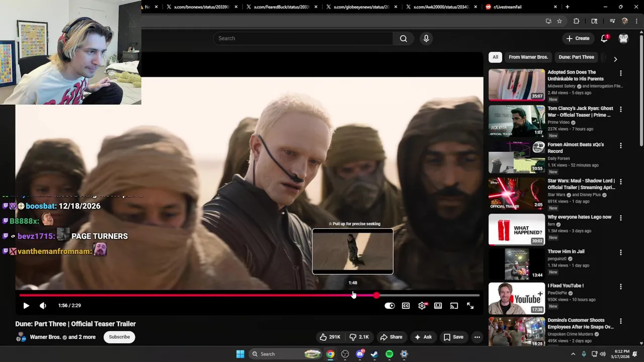The height and width of the screenshot is (362, 644).
Task: Open Warner Bros. channel link
Action: [45, 337]
